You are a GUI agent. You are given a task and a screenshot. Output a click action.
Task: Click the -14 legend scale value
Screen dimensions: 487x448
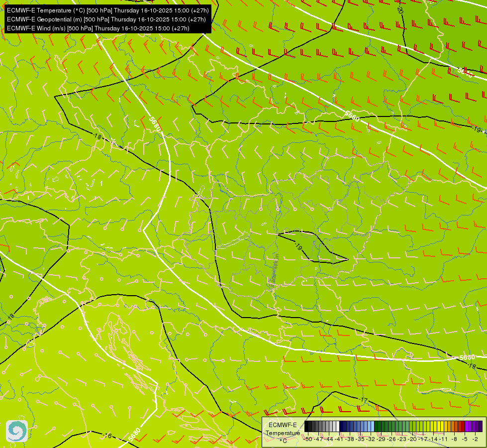click(x=433, y=439)
